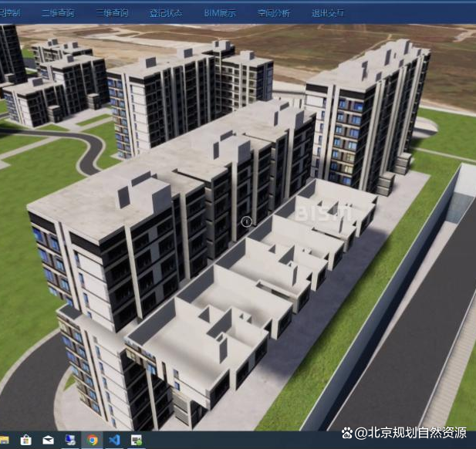The image size is (476, 449).
Task: Click the computer monitor taskbar icon
Action: tap(70, 441)
